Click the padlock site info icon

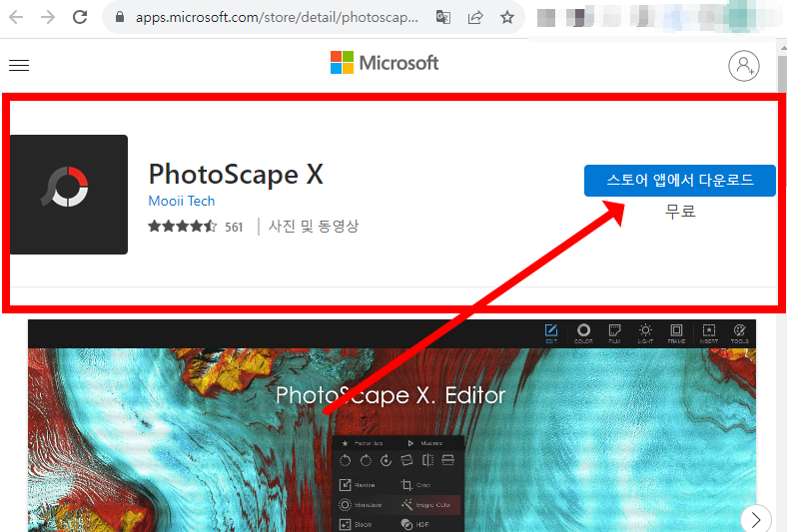pyautogui.click(x=120, y=18)
